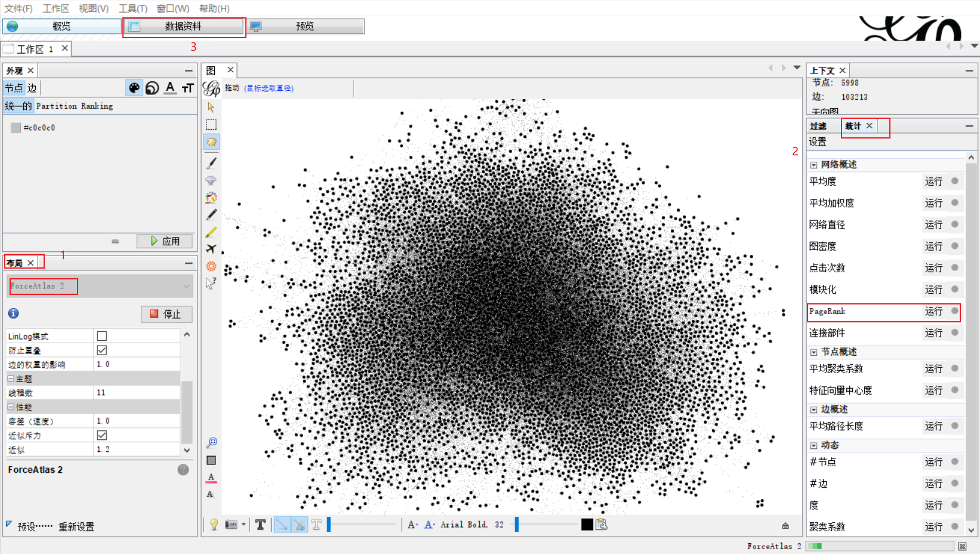980x554 pixels.
Task: Take a screenshot with camera icon
Action: (231, 524)
